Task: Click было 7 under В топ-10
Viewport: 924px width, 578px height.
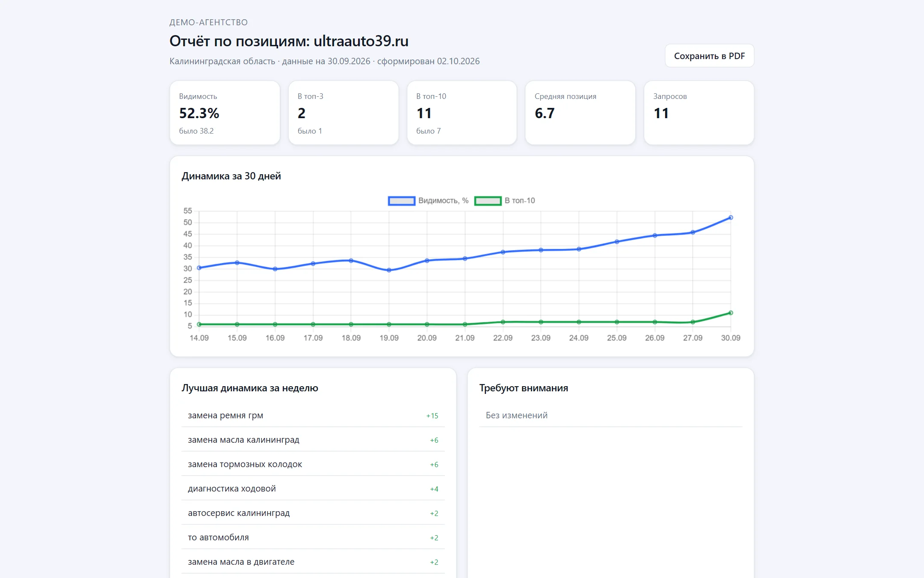Action: point(428,131)
